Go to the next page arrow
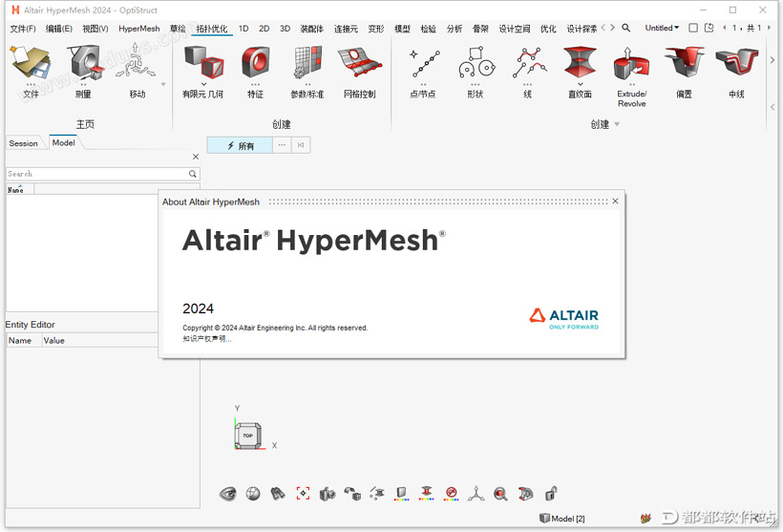The image size is (783, 532). click(769, 28)
